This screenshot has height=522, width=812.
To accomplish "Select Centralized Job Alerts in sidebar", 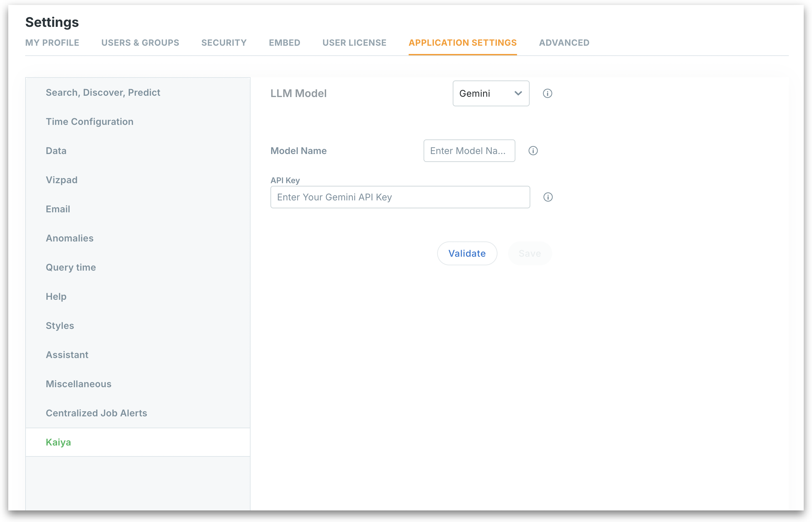I will (x=96, y=413).
